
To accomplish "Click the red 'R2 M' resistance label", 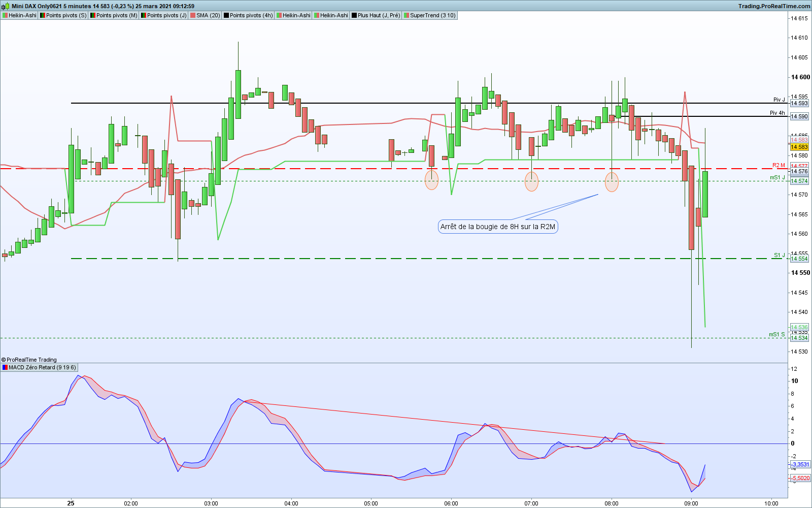I will pos(779,165).
